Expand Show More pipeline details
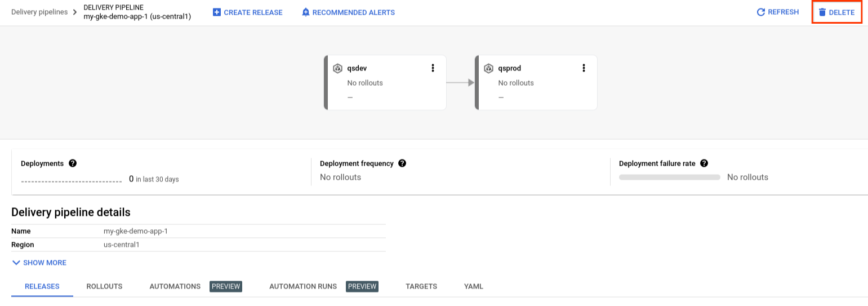The image size is (868, 306). tap(39, 263)
